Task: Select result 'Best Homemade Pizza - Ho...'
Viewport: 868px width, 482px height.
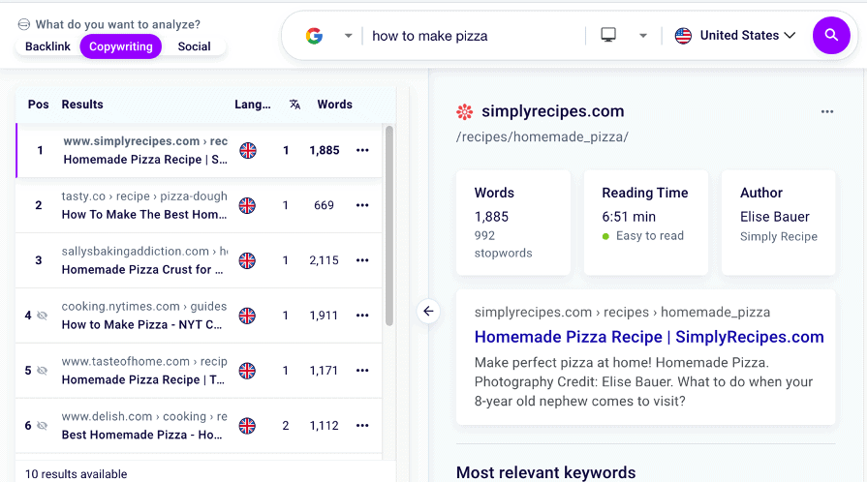Action: [141, 435]
